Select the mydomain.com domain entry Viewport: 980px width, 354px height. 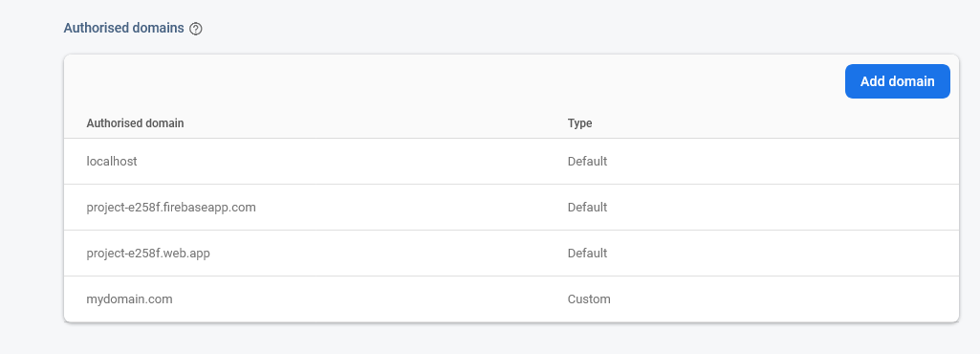[129, 299]
